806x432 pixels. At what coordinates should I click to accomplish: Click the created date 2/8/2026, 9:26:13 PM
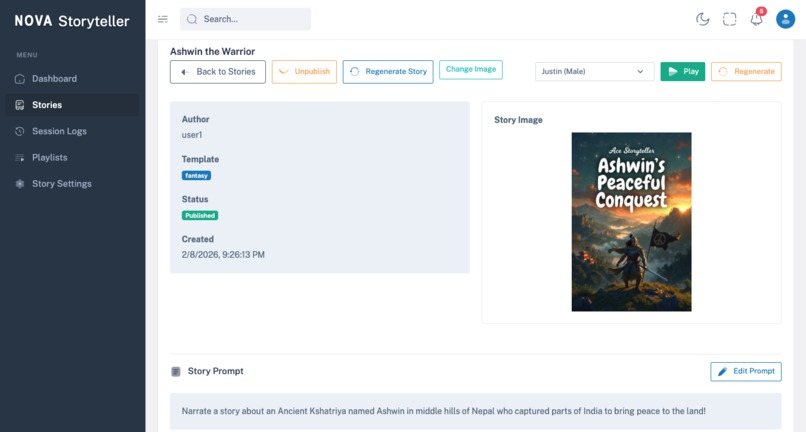pyautogui.click(x=223, y=255)
